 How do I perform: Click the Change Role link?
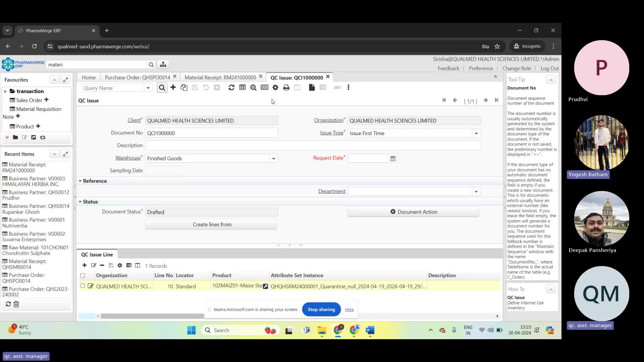(517, 68)
